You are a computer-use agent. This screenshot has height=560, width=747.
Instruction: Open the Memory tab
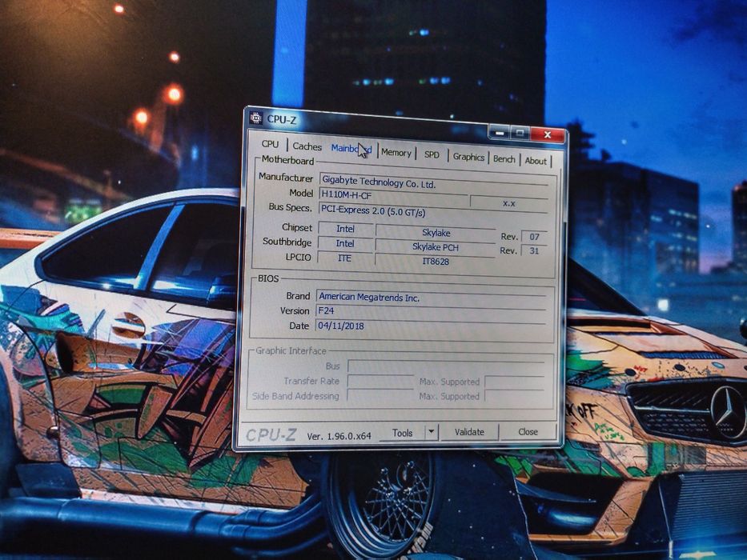(x=396, y=153)
